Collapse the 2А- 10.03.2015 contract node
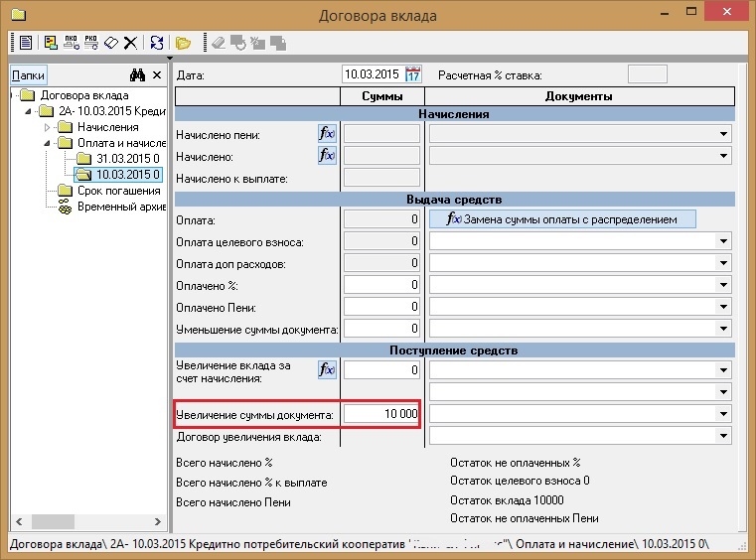Screen dimensions: 756x560 pyautogui.click(x=28, y=111)
